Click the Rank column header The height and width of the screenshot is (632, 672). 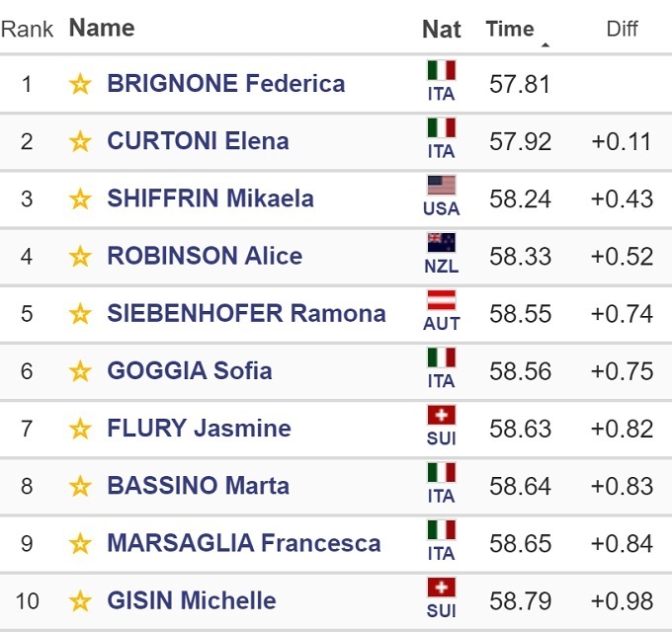pyautogui.click(x=28, y=29)
